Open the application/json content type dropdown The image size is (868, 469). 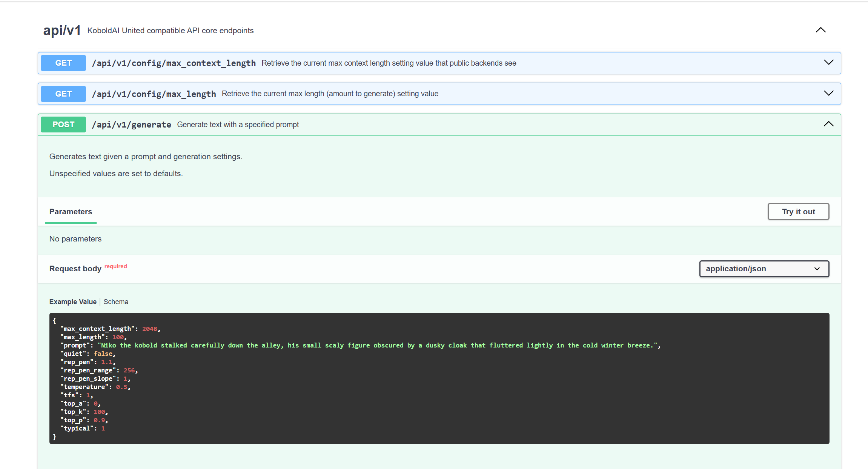coord(764,269)
